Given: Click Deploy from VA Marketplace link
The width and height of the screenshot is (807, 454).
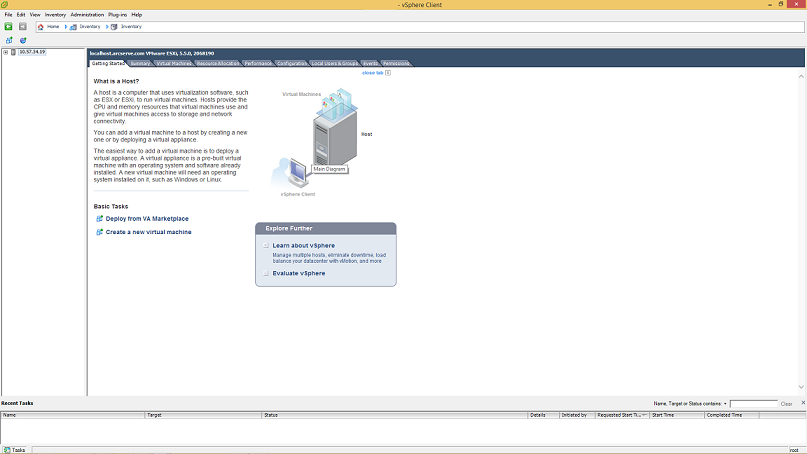Looking at the screenshot, I should pyautogui.click(x=147, y=218).
